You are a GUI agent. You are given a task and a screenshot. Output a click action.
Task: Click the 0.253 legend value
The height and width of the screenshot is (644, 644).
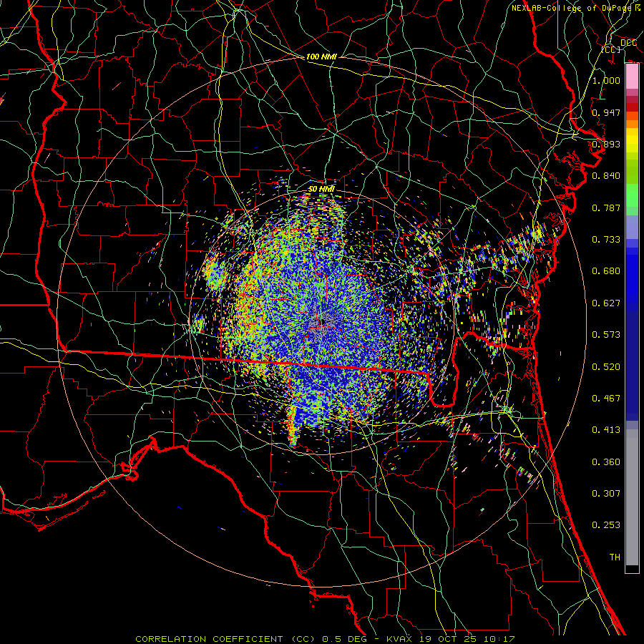606,525
